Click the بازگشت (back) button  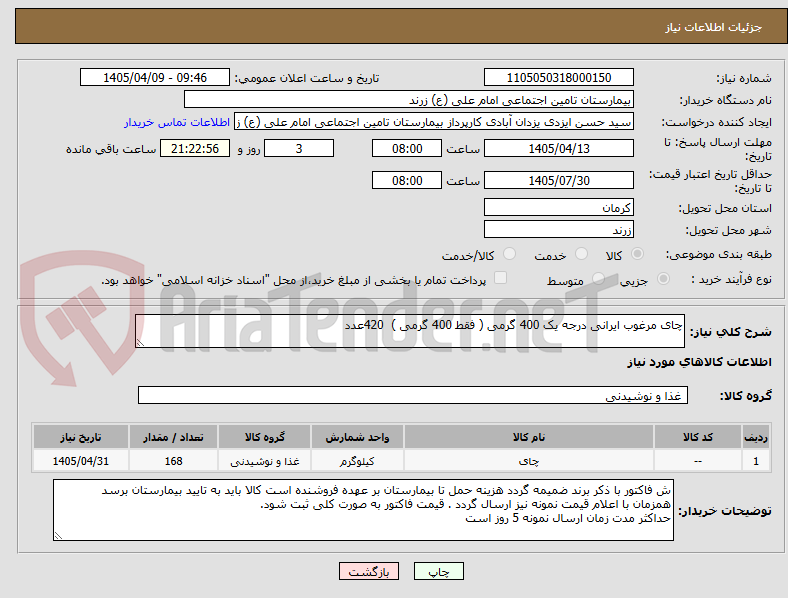(369, 571)
